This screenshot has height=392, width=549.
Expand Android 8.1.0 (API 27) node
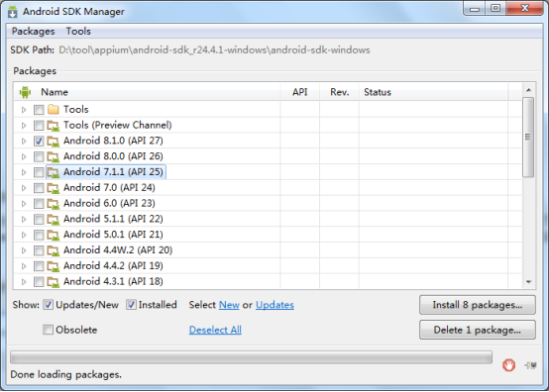coord(24,142)
